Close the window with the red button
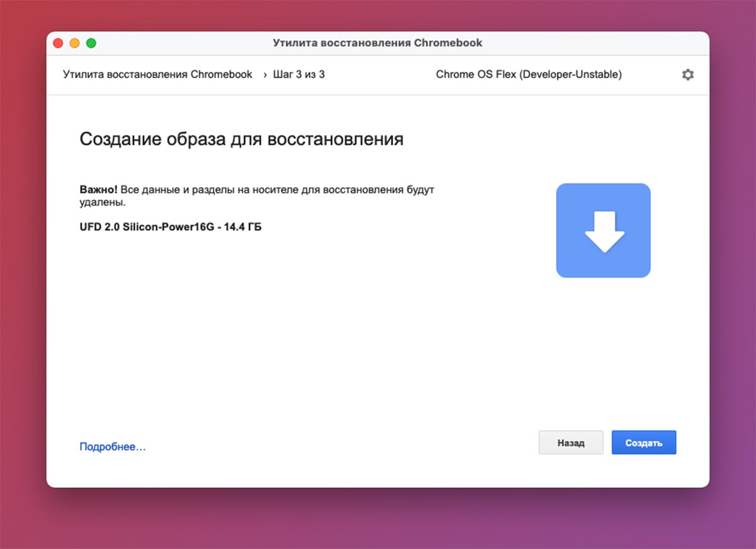756x549 pixels. point(59,43)
